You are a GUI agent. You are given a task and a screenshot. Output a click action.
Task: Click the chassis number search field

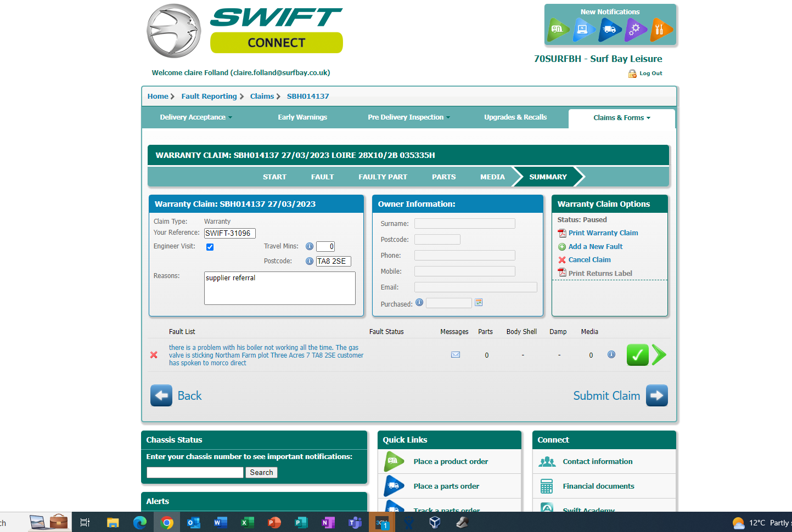coord(195,473)
